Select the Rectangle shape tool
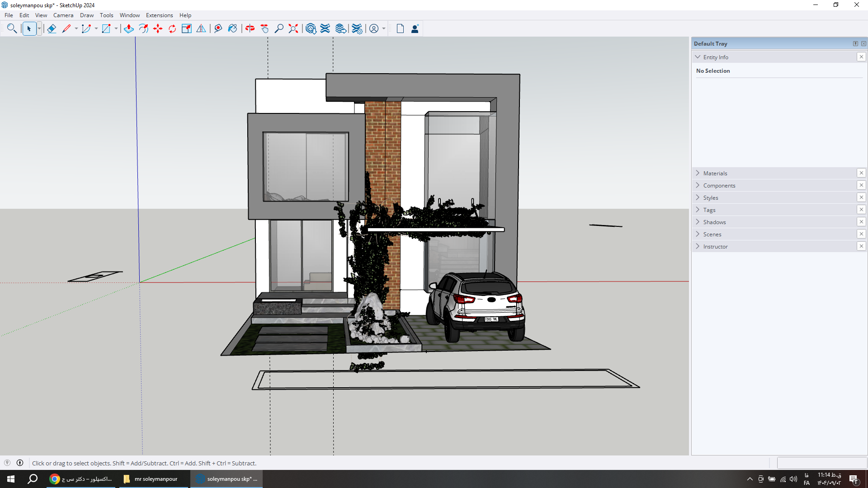The height and width of the screenshot is (488, 868). (x=106, y=28)
